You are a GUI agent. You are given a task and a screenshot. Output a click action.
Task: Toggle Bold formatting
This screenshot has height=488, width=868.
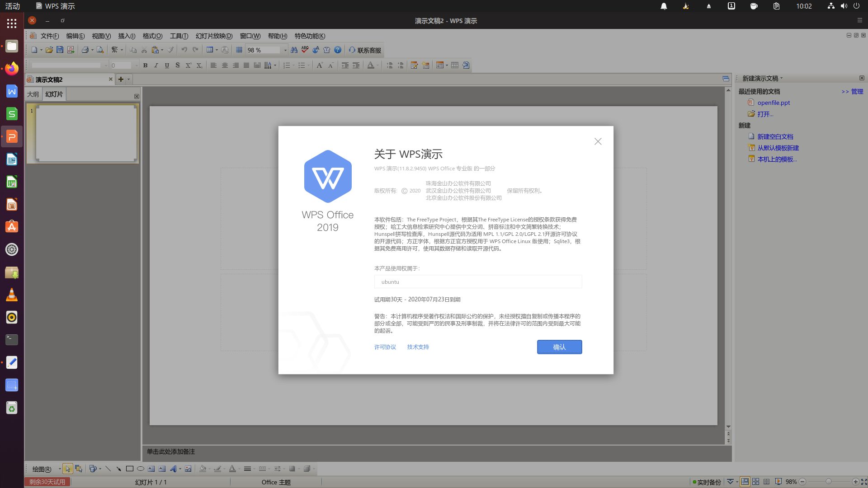coord(146,66)
